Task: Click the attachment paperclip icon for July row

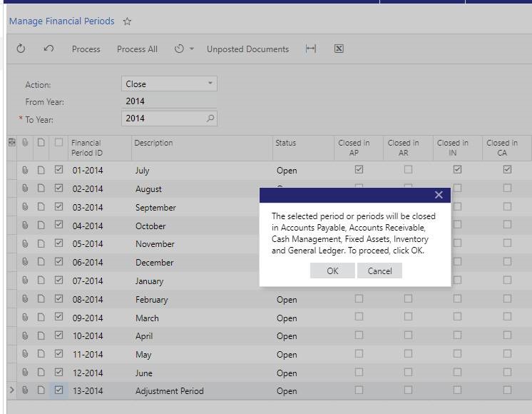Action: pos(25,171)
